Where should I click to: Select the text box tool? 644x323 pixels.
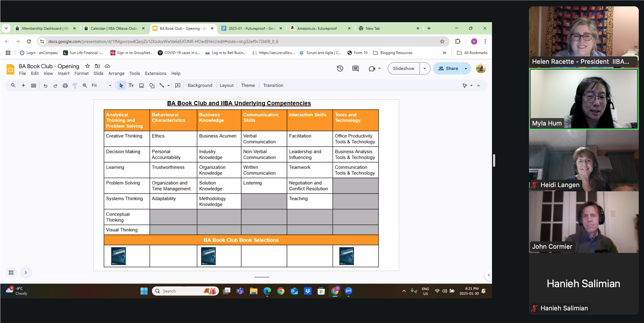click(x=131, y=85)
